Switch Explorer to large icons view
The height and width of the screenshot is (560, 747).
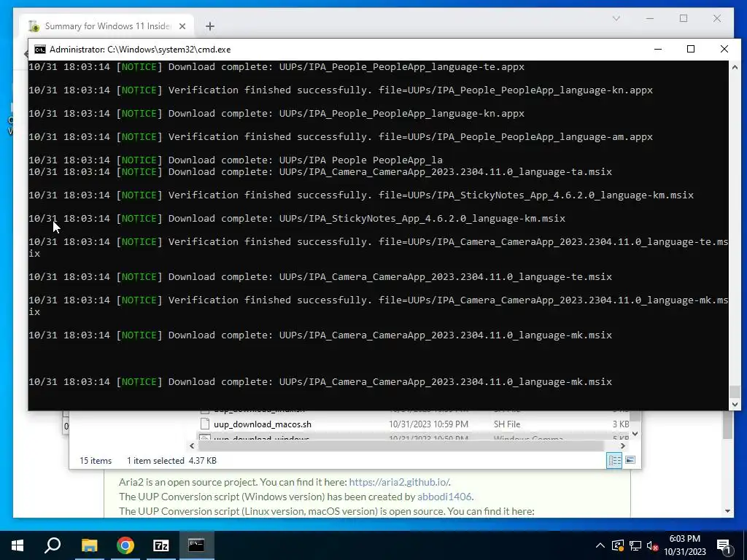click(630, 461)
